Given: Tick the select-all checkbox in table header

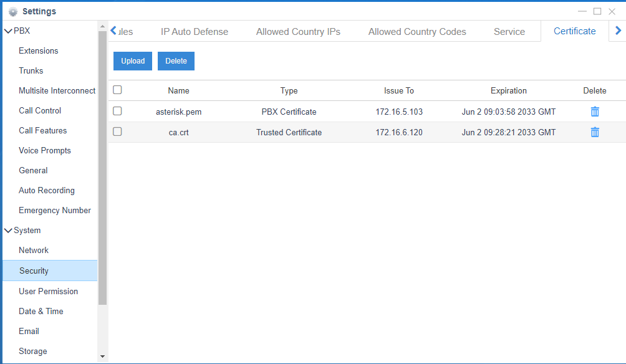Looking at the screenshot, I should click(x=117, y=90).
